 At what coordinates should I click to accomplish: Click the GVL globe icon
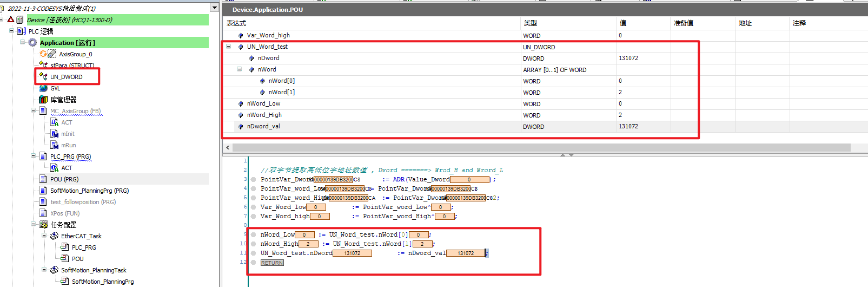tap(43, 88)
